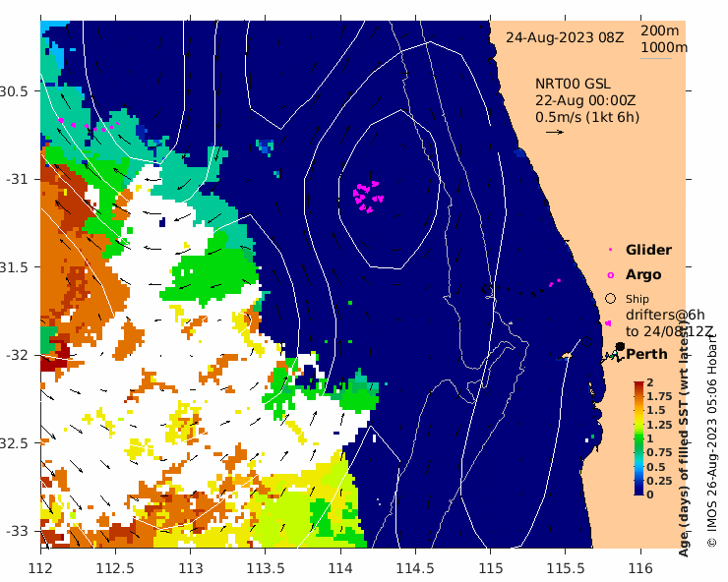Select the 'Glider' legend label

(x=648, y=250)
